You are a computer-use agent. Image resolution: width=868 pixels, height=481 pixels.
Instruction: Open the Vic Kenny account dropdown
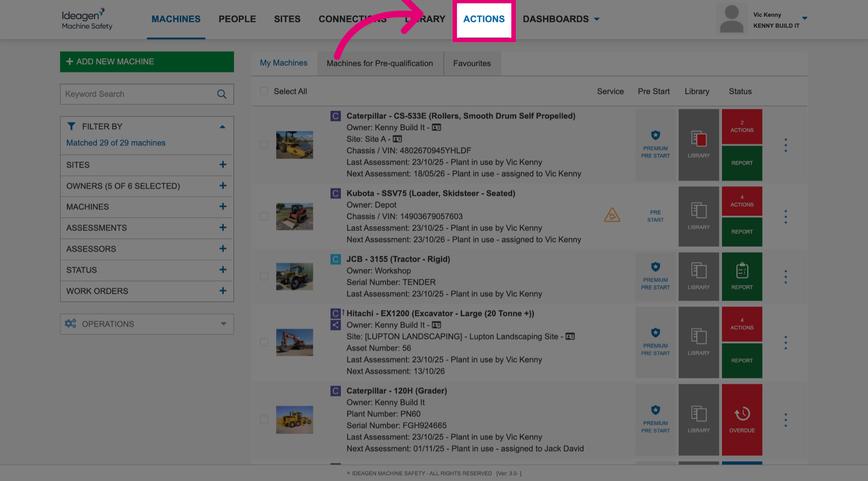pos(805,19)
